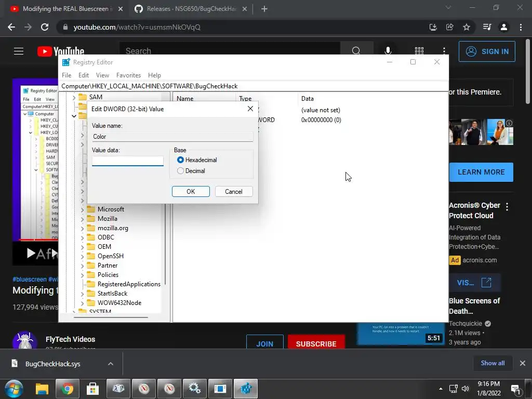This screenshot has width=532, height=399.
Task: Click the YouTube logo
Action: (x=61, y=51)
